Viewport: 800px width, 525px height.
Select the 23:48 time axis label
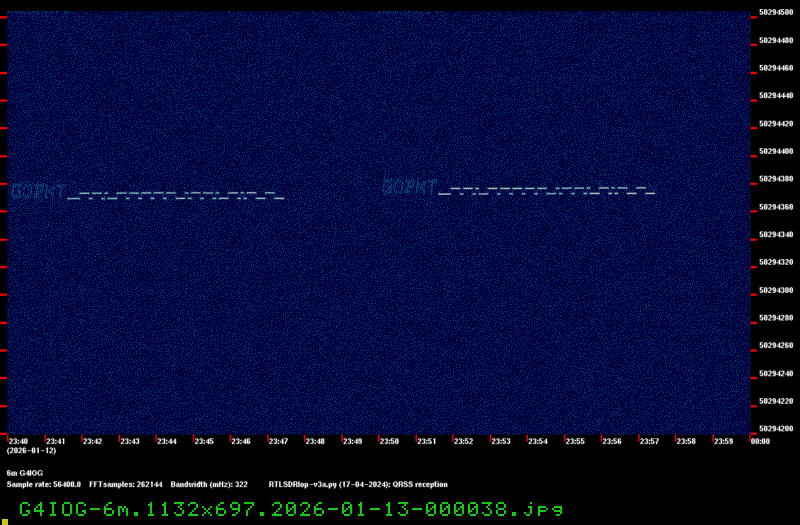click(x=315, y=441)
